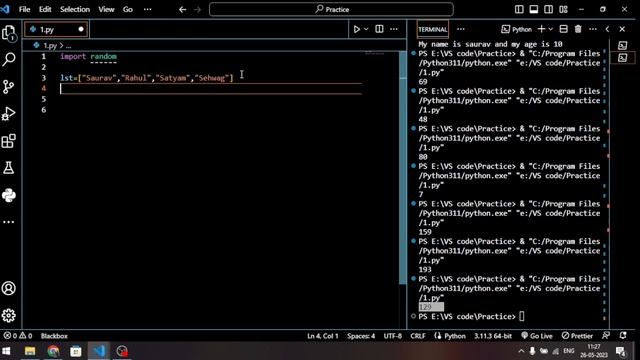This screenshot has height=360, width=640.
Task: Open terminal panel more actions ellipsis
Action: click(593, 29)
